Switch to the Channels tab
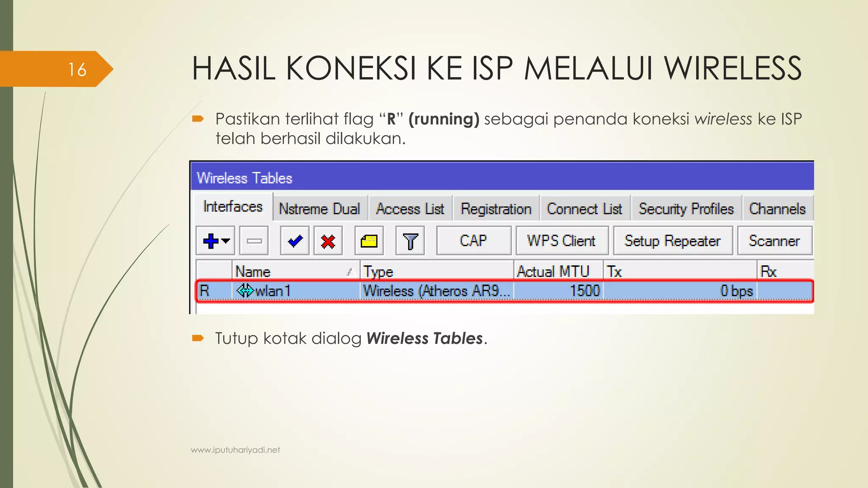Viewport: 868px width, 488px height. pos(777,209)
